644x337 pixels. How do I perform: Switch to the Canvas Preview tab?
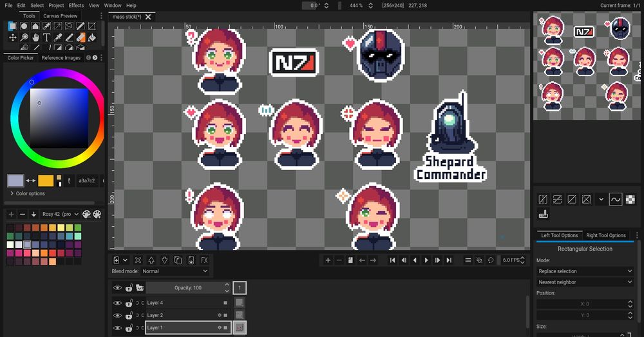61,15
